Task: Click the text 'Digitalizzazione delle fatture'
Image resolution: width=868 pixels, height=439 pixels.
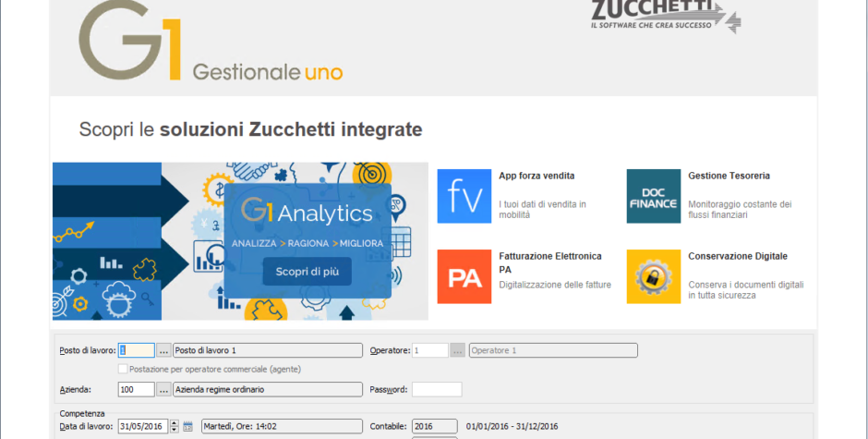Action: [555, 285]
